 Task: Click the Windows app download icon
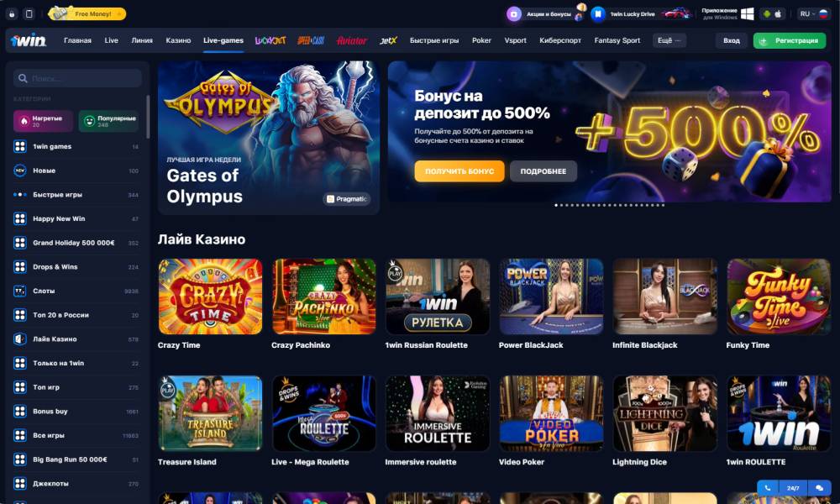pos(747,14)
